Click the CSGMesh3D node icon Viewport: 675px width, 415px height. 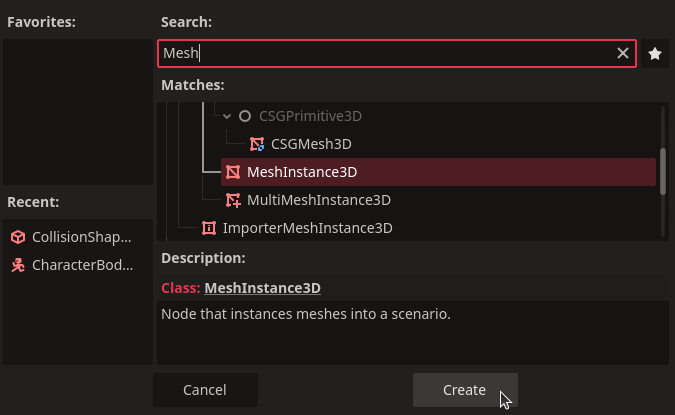[x=257, y=144]
